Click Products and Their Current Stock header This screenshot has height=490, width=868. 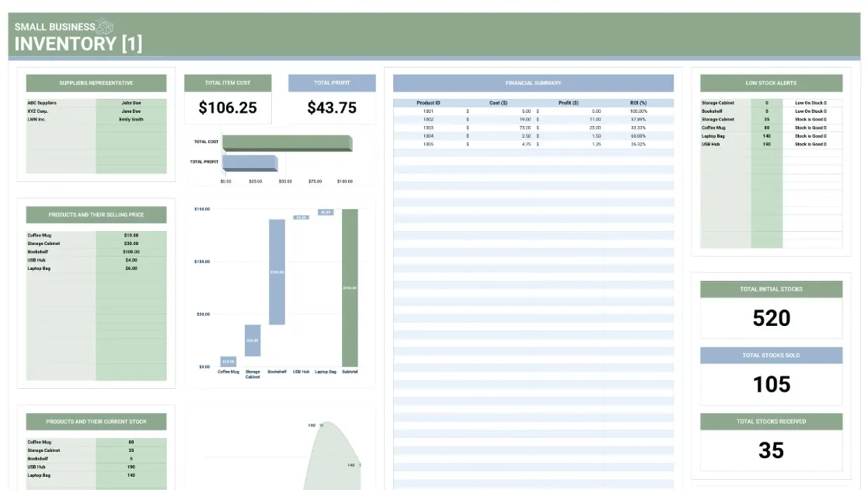point(96,422)
